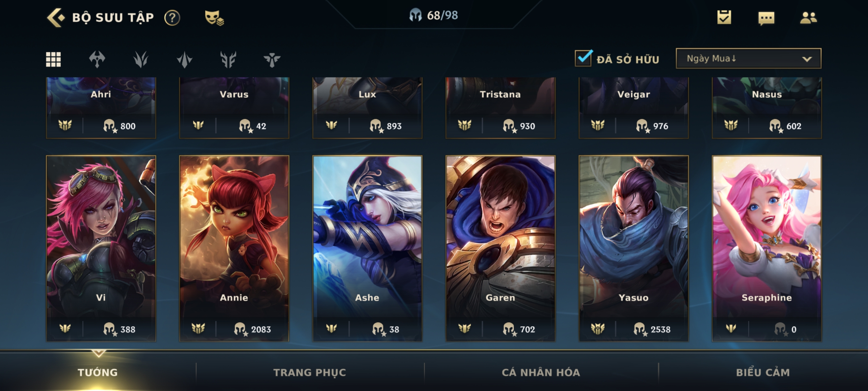Uncheck the ĐÃ SỞ HỮU checkbox

click(583, 58)
